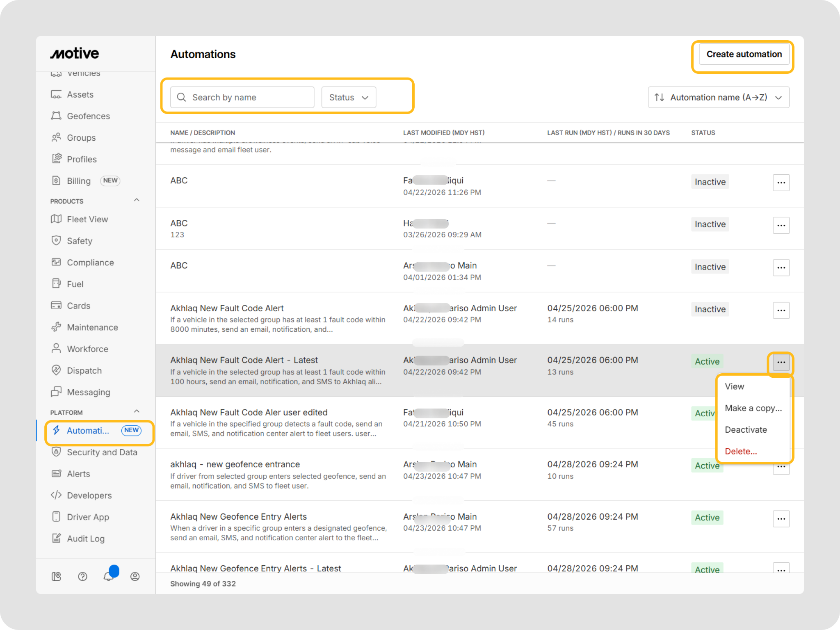840x630 pixels.
Task: Open Dispatch sidebar item
Action: point(84,370)
